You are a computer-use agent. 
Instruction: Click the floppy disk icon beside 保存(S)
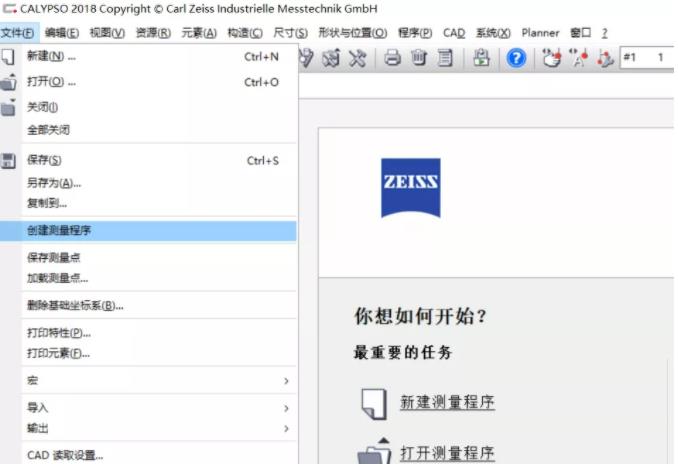point(8,161)
